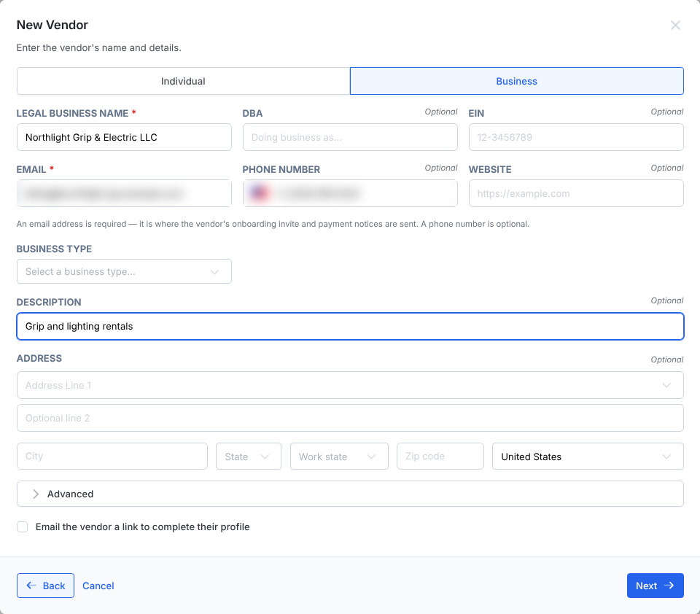The height and width of the screenshot is (614, 700).
Task: Click the 'Legal Business Name' label
Action: click(72, 114)
